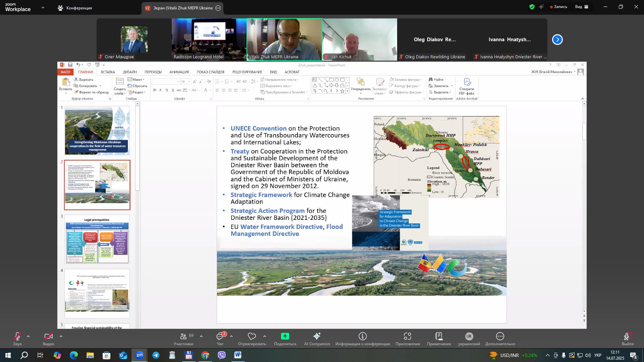Screen dimensions: 644x362
Task: Click Найти find command
Action: [x=436, y=79]
